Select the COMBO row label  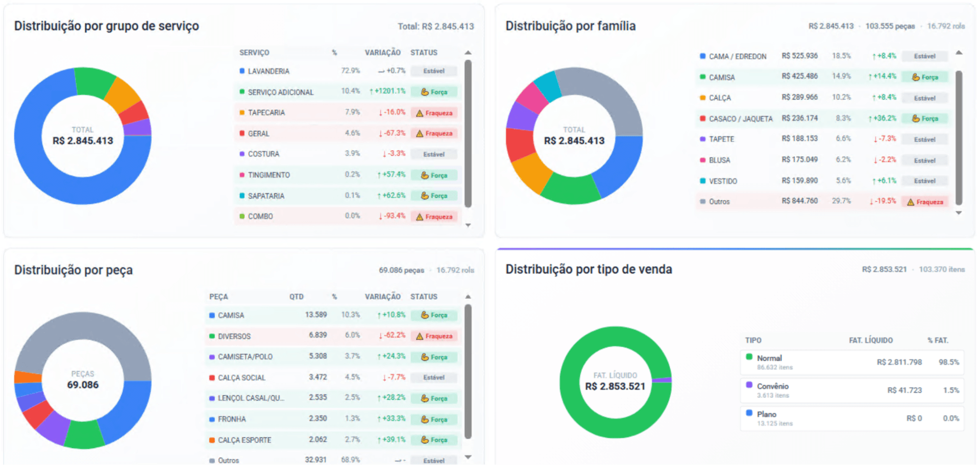point(260,216)
